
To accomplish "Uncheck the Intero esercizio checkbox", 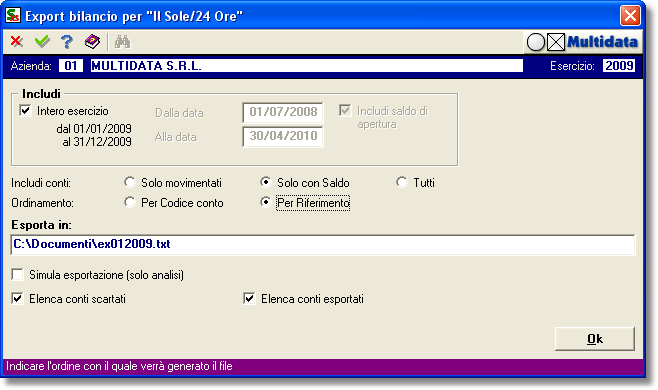I will pyautogui.click(x=26, y=111).
